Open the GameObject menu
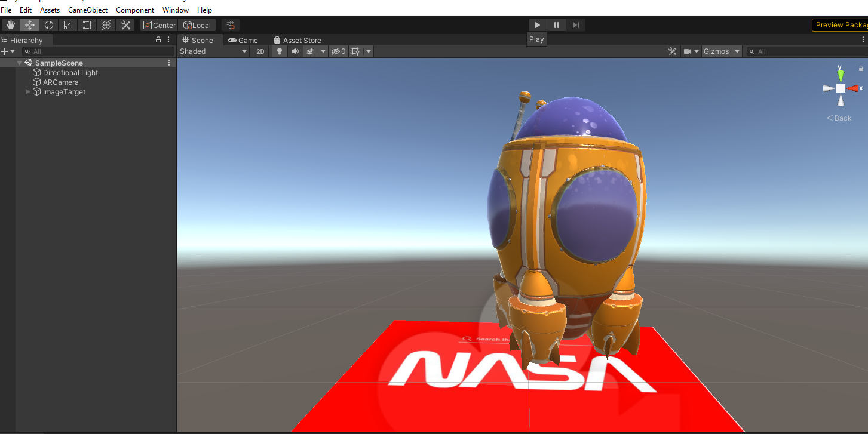 point(88,10)
